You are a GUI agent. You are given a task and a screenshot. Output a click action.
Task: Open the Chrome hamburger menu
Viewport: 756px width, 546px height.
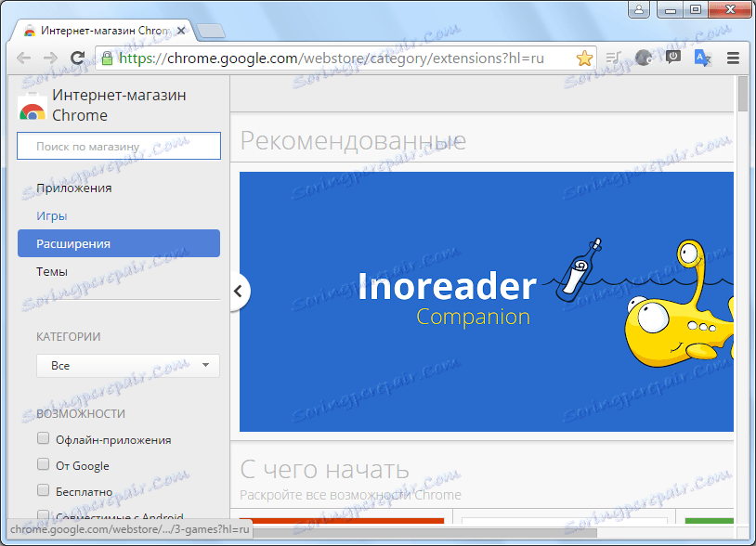[734, 58]
